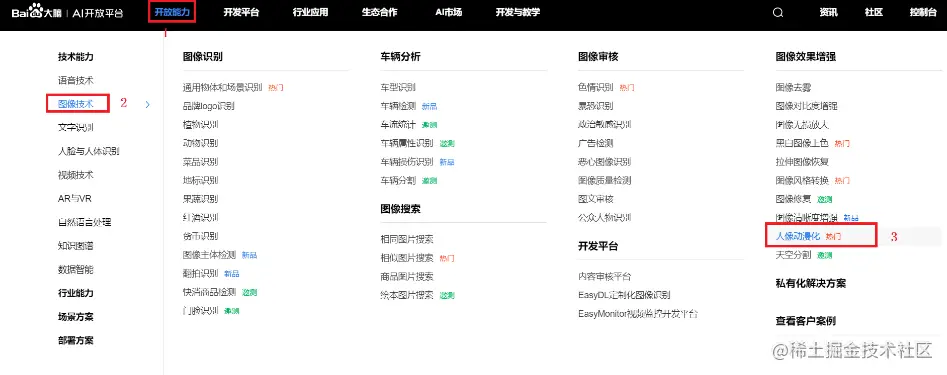
Task: Select 语音技术 in the sidebar
Action: pyautogui.click(x=75, y=80)
